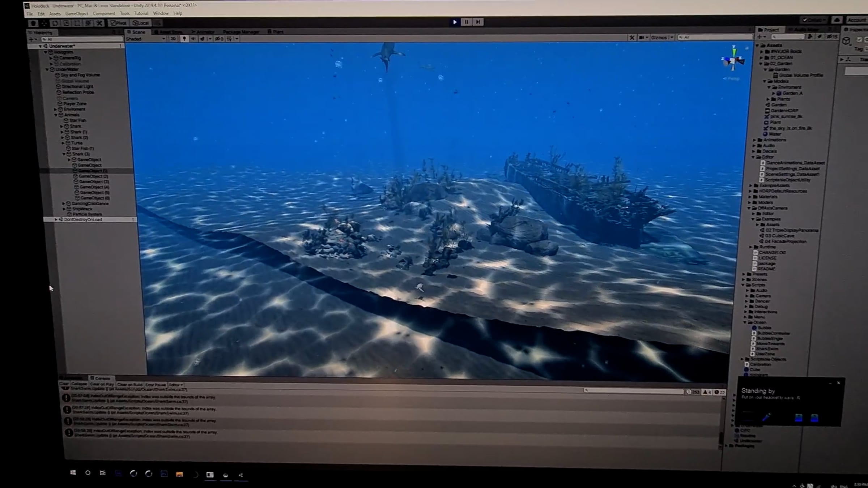Toggle Error Pause in the Console
This screenshot has height=488, width=868.
click(x=156, y=385)
